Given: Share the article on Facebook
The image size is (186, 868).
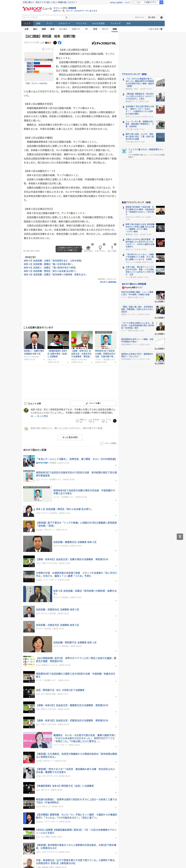Looking at the screenshot, I should click(x=60, y=43).
